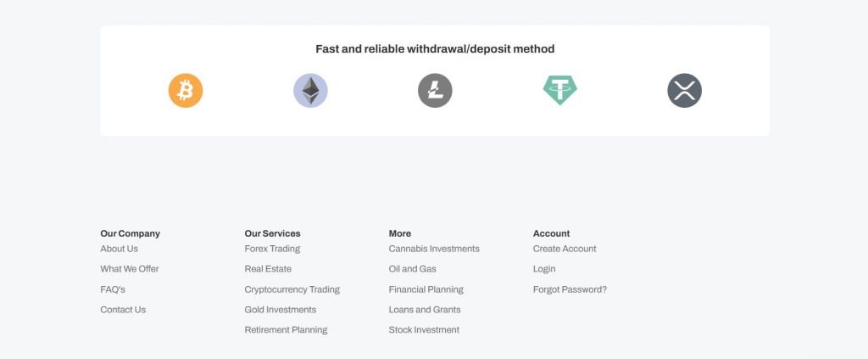Click the orange Bitcoin icon
The image size is (868, 359).
[186, 91]
